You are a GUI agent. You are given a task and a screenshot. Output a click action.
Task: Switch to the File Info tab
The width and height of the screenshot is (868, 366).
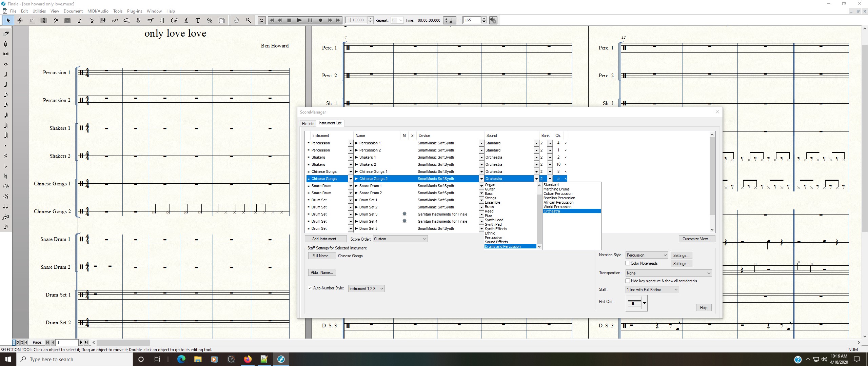tap(308, 124)
